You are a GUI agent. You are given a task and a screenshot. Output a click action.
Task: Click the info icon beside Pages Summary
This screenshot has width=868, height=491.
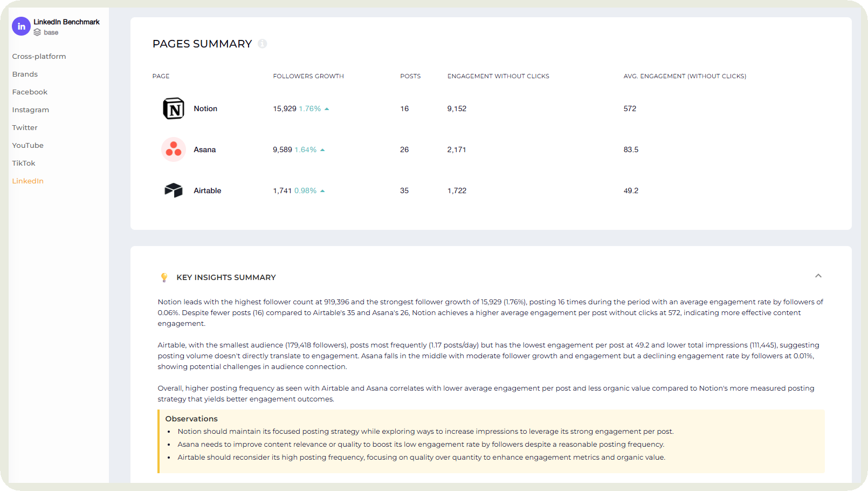point(263,44)
